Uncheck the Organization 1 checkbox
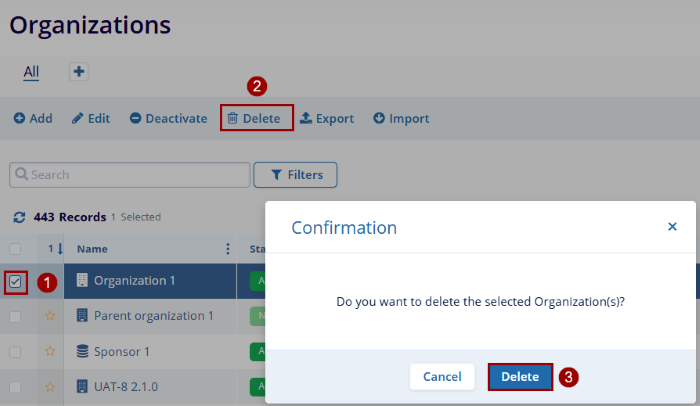The image size is (700, 406). (15, 282)
